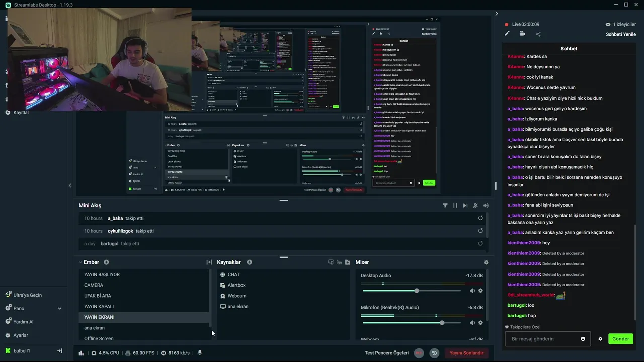The image size is (644, 362).
Task: Collapse the chat panel arrow
Action: coord(496,14)
